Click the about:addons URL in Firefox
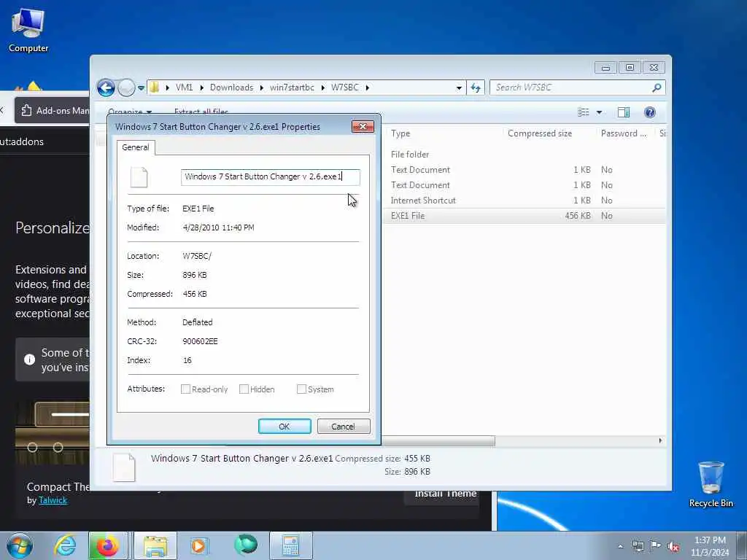The width and height of the screenshot is (747, 560). (x=22, y=142)
